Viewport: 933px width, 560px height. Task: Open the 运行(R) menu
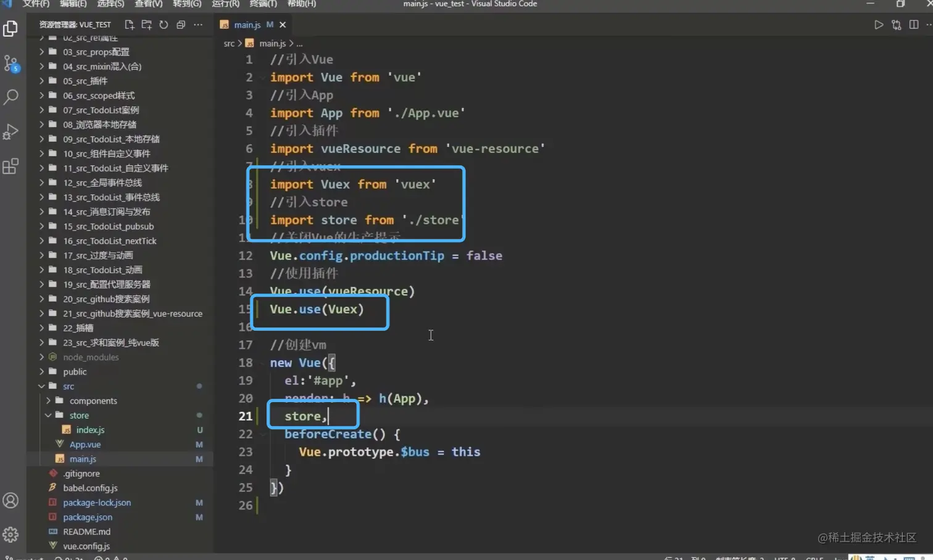225,4
